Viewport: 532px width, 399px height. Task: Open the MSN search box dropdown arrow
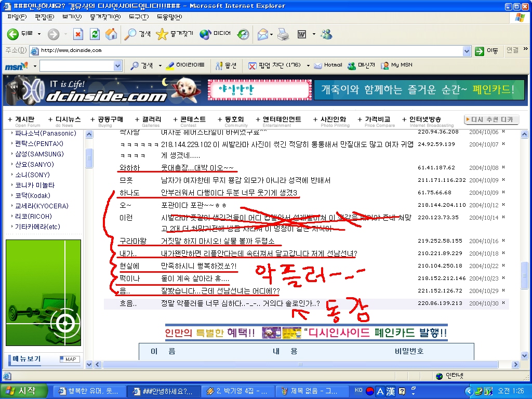click(x=117, y=66)
